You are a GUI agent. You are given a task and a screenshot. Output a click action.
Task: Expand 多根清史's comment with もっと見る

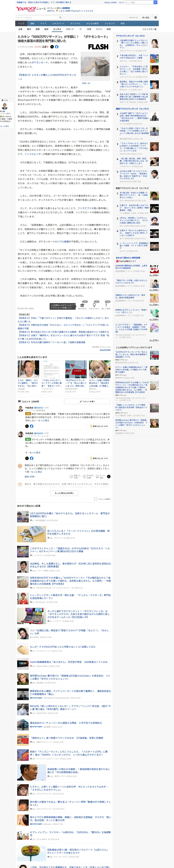[35, 452]
